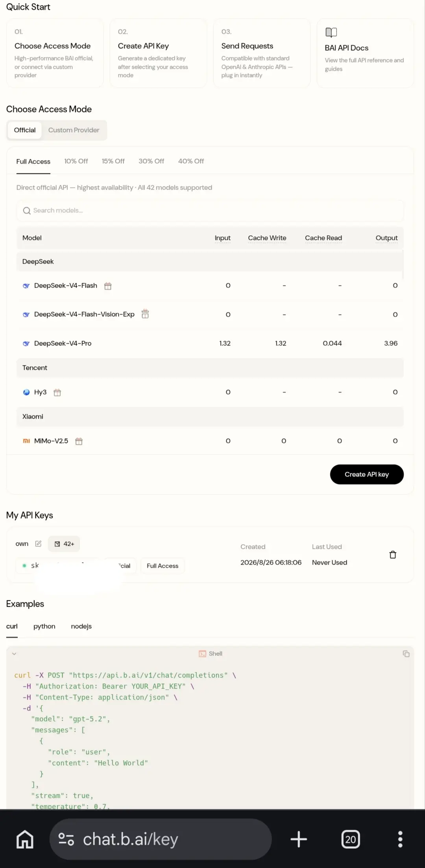Screen dimensions: 425x868
Task: Click the Never Used value
Action: [329, 563]
